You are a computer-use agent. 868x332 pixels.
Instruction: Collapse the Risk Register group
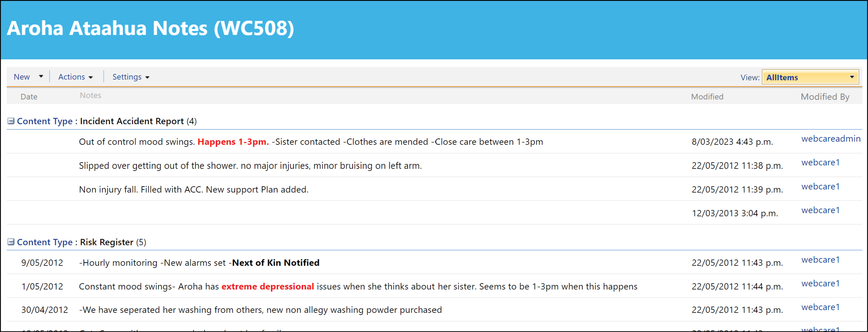click(11, 242)
